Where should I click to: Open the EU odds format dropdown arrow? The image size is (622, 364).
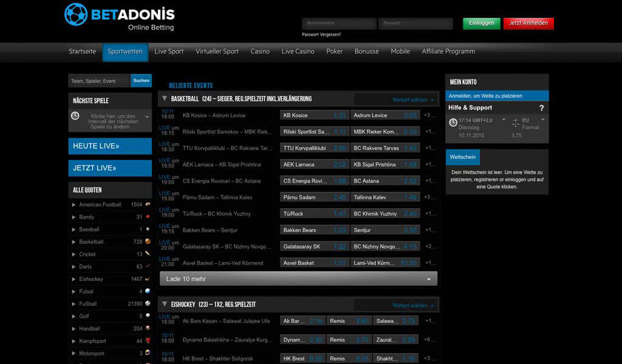tap(542, 120)
